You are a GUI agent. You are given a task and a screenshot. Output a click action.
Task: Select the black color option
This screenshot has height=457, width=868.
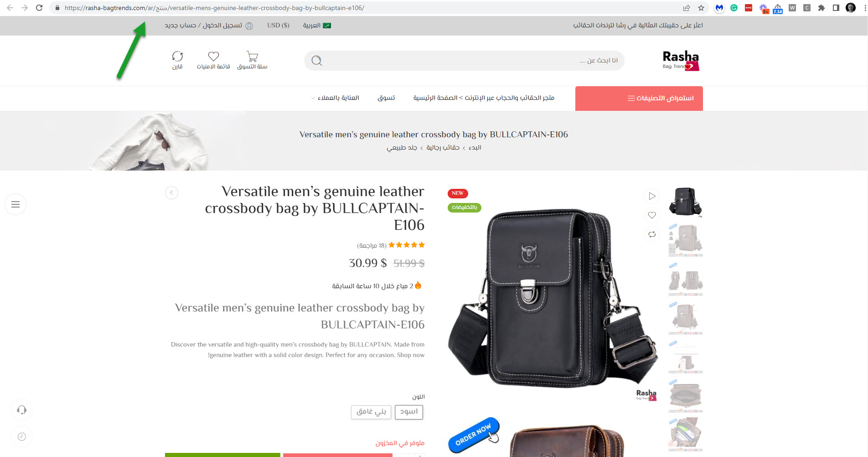click(409, 412)
